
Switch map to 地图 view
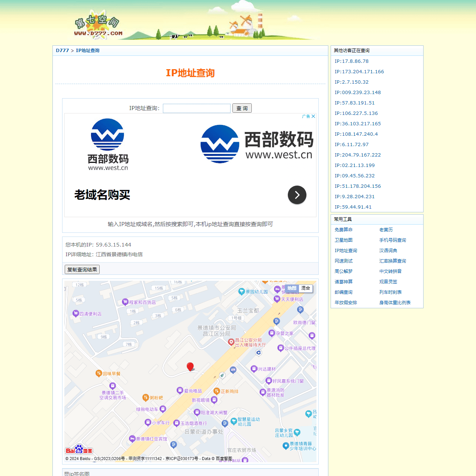(x=292, y=288)
